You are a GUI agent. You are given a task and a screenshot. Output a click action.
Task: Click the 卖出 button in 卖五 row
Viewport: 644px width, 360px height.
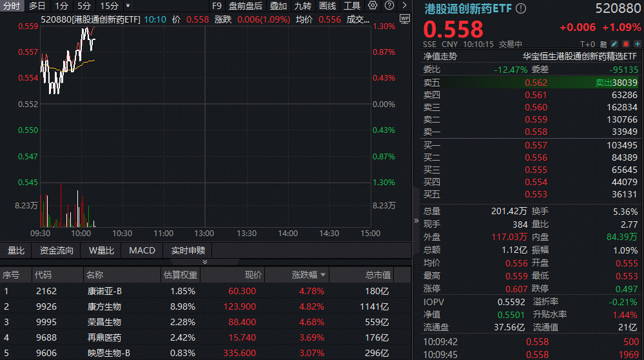pyautogui.click(x=603, y=83)
